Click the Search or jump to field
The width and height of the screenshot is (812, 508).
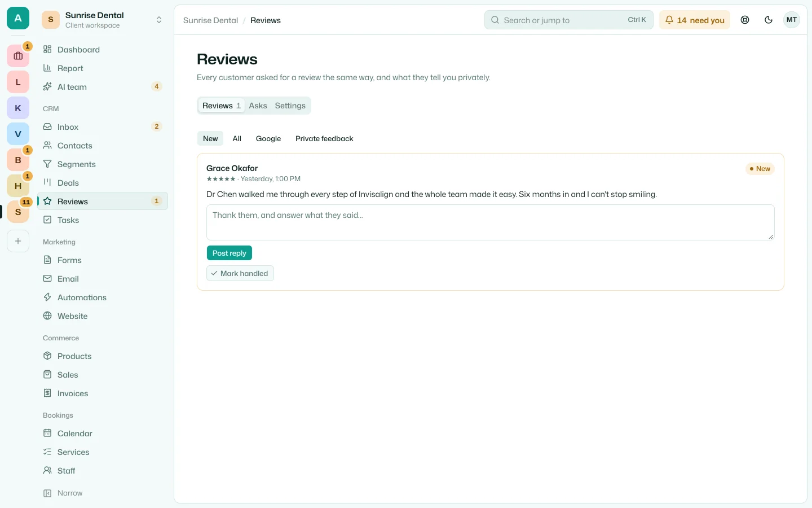(x=569, y=20)
